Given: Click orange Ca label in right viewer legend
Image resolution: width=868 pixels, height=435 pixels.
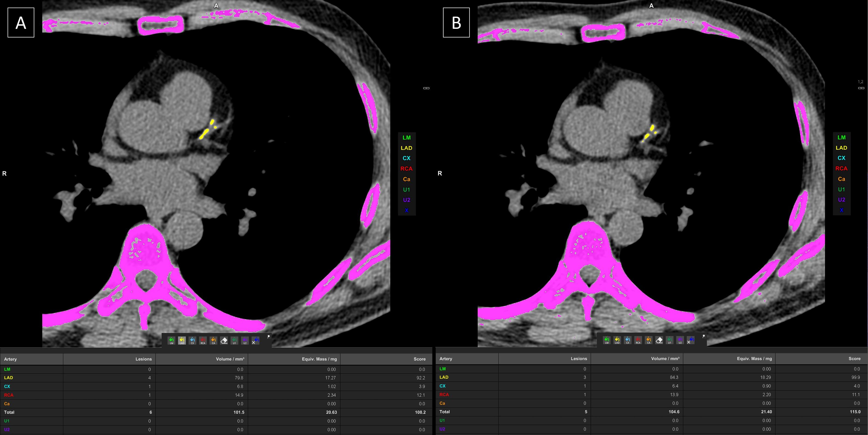Looking at the screenshot, I should (x=842, y=179).
